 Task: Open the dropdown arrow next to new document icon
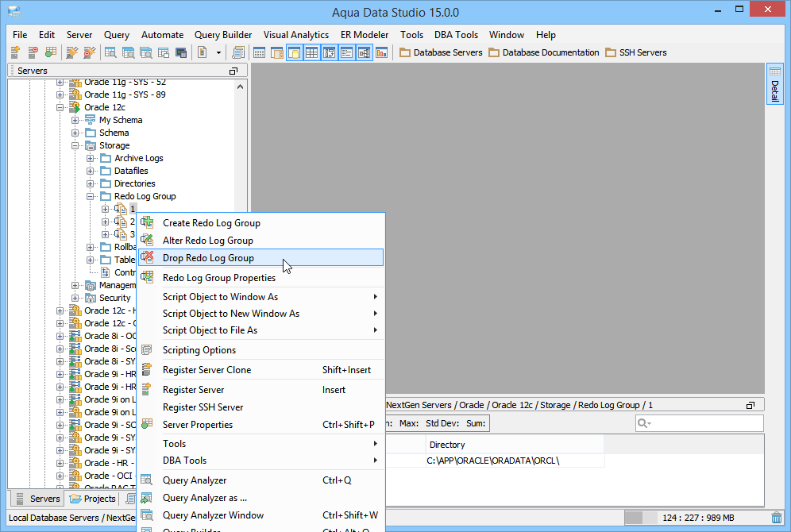pos(218,52)
